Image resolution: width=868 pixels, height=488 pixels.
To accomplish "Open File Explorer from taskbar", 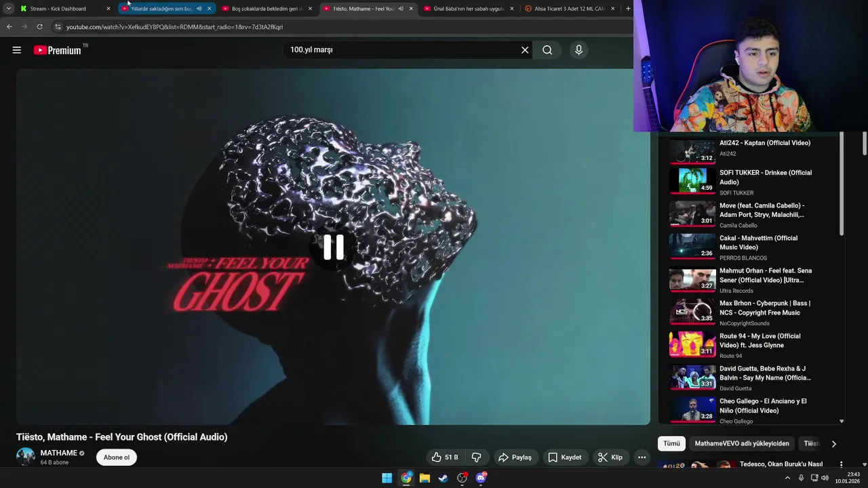I will [x=425, y=478].
